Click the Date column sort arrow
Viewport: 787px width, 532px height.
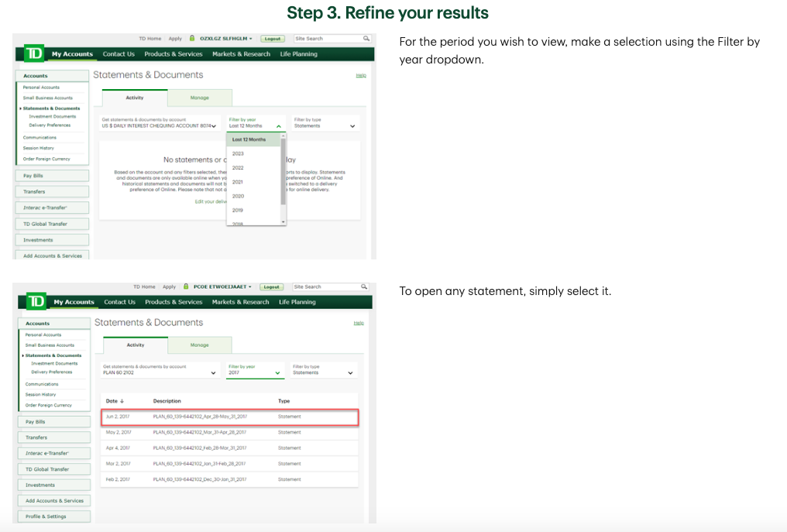click(122, 401)
